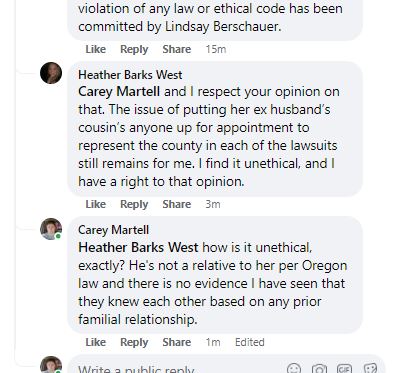The height and width of the screenshot is (373, 398).
Task: Share Carey Martell's latest comment
Action: point(177,342)
